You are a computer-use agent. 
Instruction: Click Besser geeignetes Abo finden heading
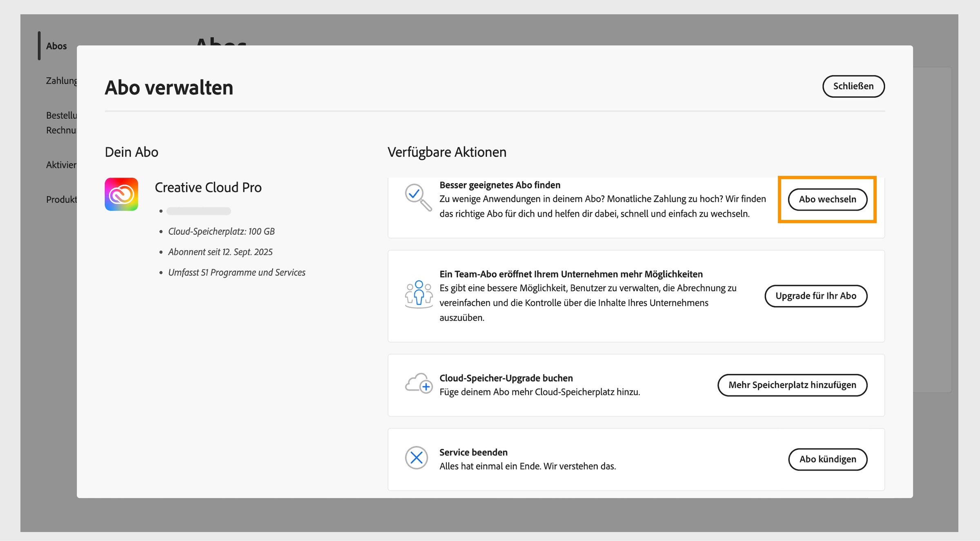tap(499, 185)
